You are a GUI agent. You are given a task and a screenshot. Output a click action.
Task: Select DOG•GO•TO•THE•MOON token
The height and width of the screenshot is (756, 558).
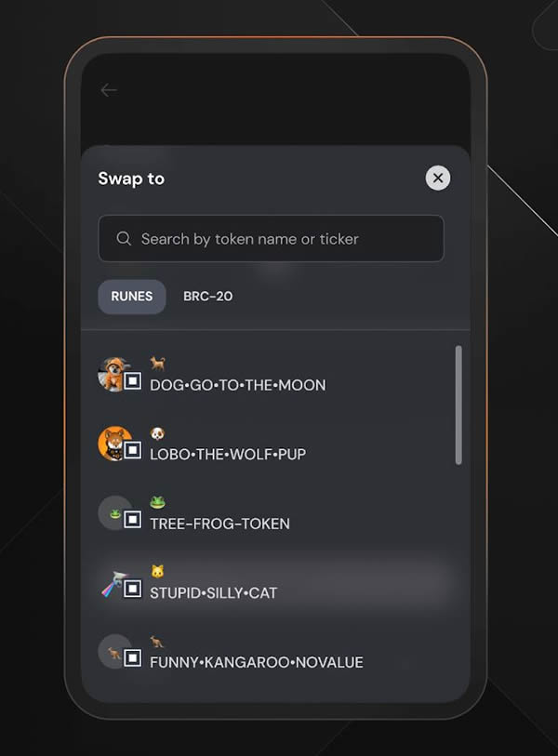[x=271, y=375]
